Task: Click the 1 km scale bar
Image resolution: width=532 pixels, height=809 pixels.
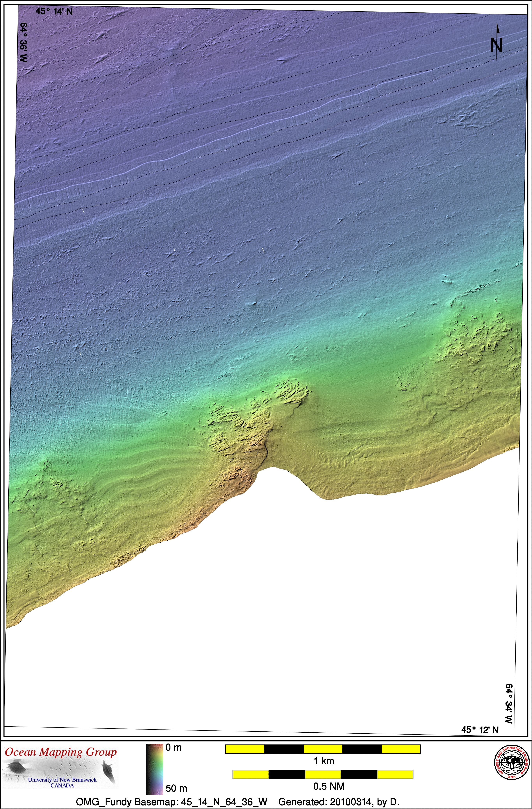Action: pyautogui.click(x=323, y=749)
